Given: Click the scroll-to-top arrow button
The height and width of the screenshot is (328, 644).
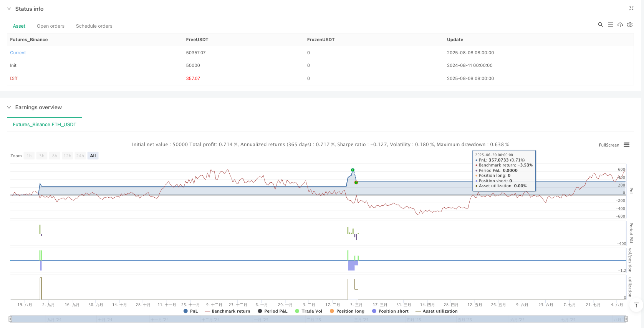Looking at the screenshot, I should (x=636, y=305).
